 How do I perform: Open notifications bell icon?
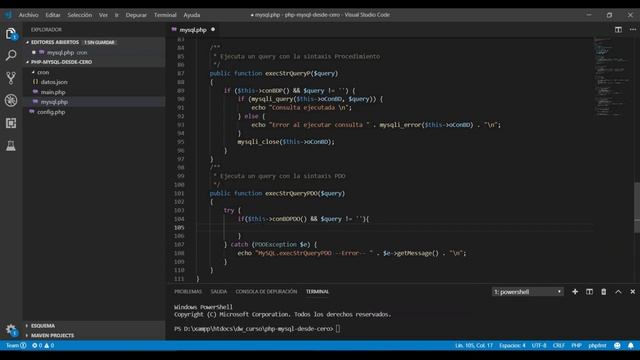631,345
